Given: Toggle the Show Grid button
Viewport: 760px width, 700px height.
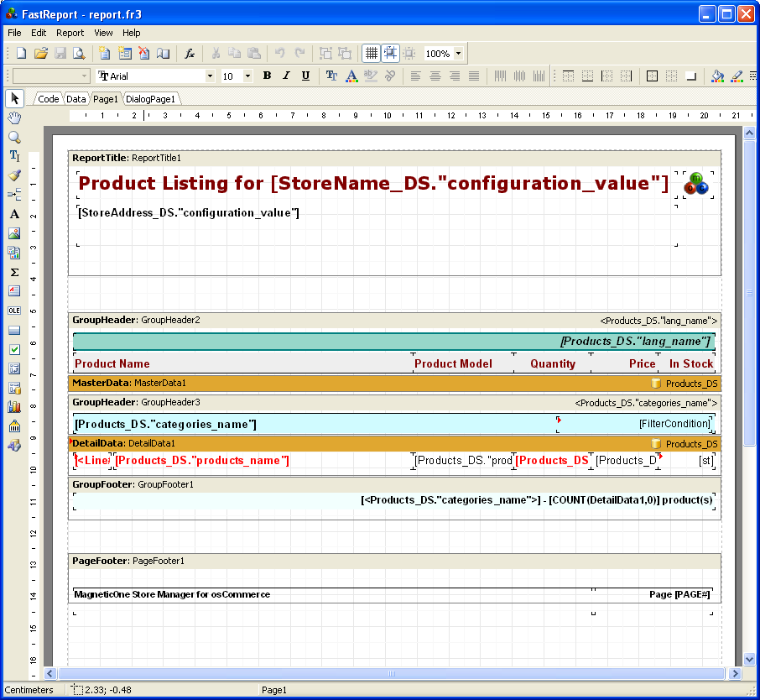Looking at the screenshot, I should point(371,54).
